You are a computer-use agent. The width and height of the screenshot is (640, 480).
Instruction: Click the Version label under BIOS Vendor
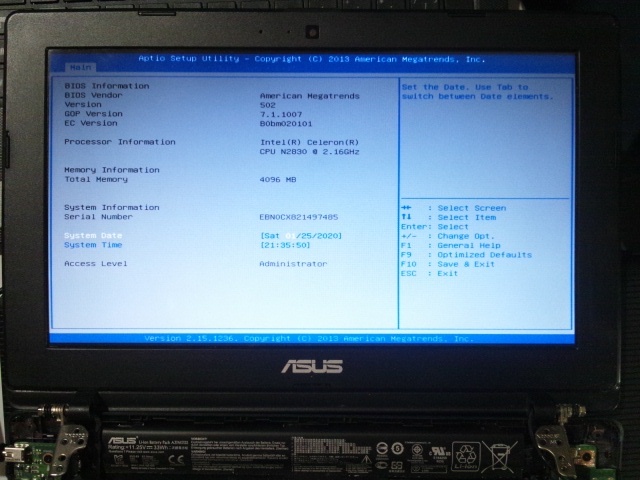[x=83, y=104]
